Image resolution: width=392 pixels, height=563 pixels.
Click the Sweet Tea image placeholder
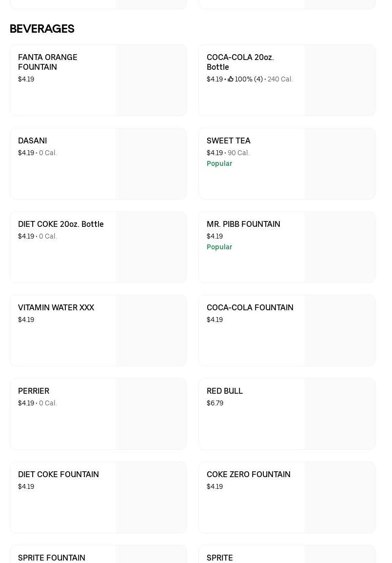click(339, 163)
